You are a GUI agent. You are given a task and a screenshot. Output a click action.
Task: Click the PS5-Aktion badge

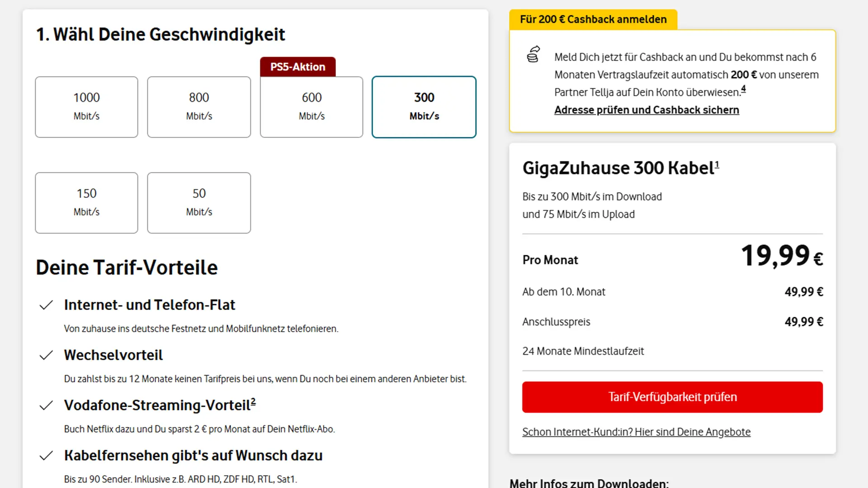tap(297, 66)
